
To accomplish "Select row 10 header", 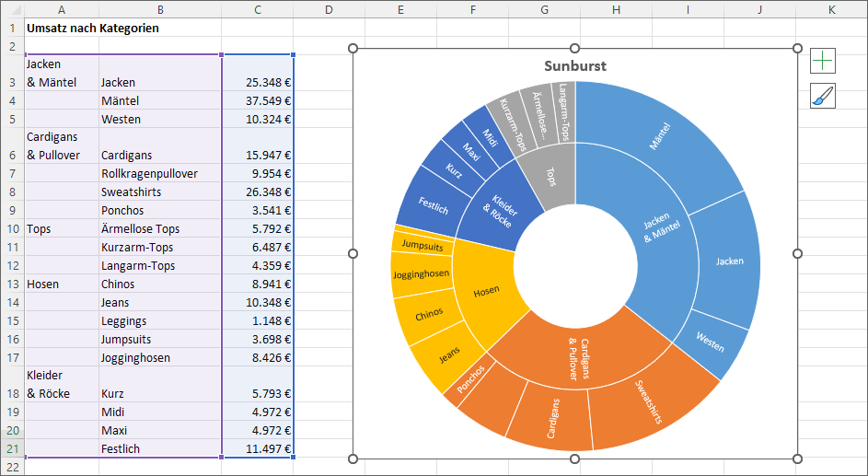I will coord(12,229).
